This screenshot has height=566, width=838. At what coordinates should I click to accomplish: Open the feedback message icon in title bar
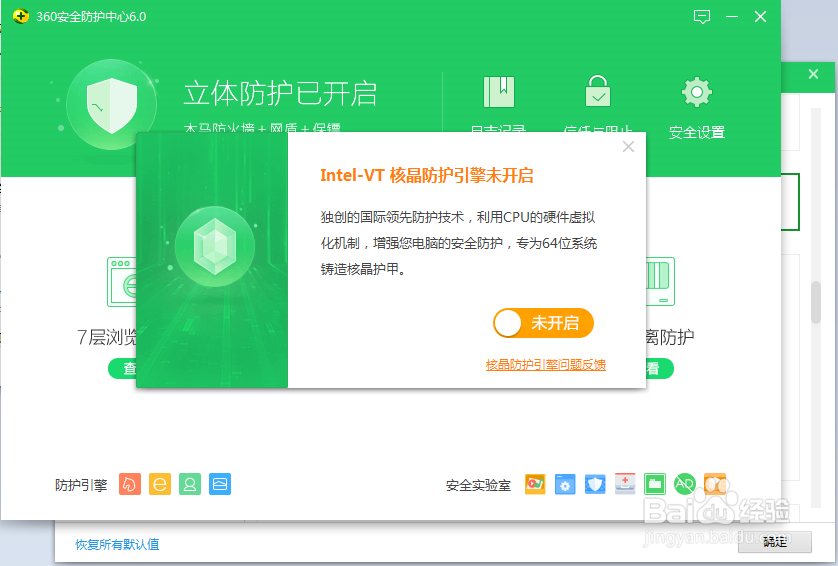[702, 17]
